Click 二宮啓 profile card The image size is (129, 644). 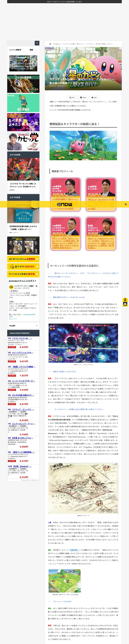101,233
